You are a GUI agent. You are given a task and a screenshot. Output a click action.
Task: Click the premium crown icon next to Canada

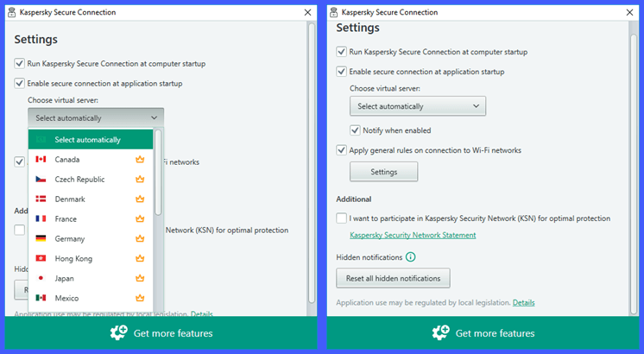click(x=140, y=160)
